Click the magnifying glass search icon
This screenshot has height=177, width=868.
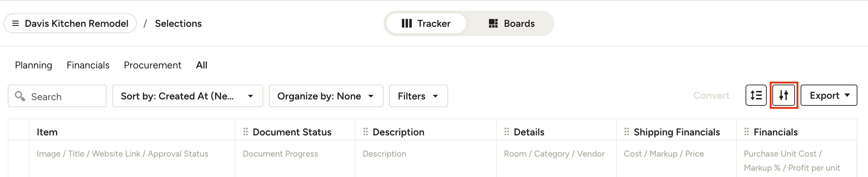coord(20,96)
